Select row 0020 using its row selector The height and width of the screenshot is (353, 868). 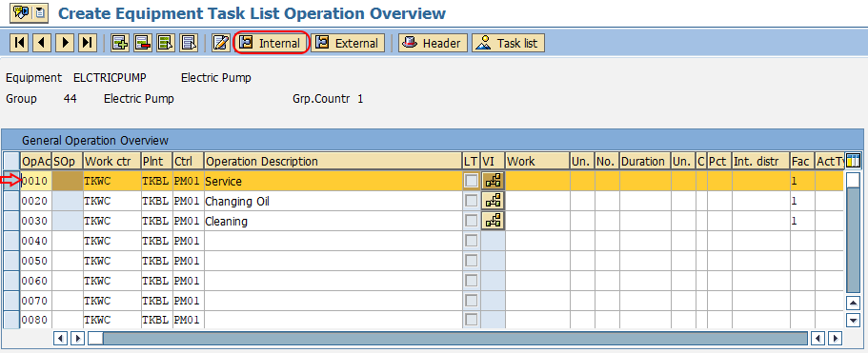pyautogui.click(x=11, y=201)
